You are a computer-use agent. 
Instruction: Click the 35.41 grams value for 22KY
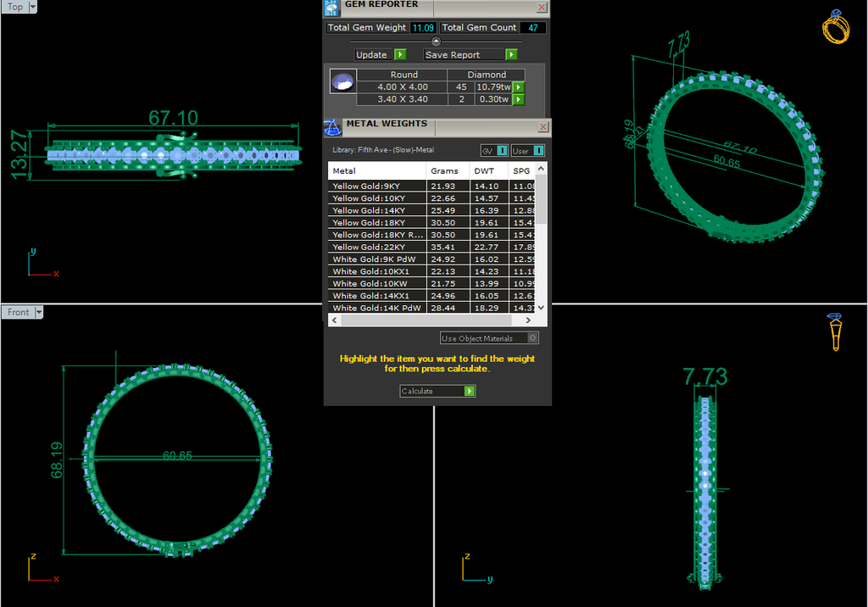442,247
